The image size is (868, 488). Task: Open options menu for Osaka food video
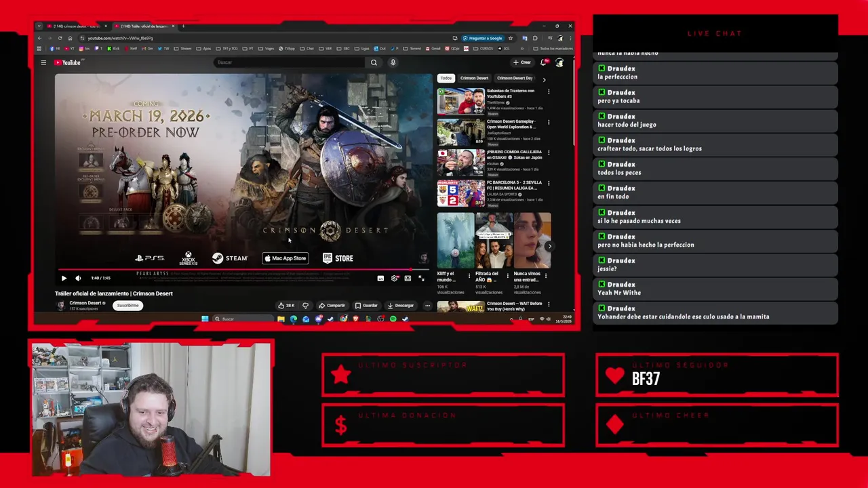pos(549,153)
